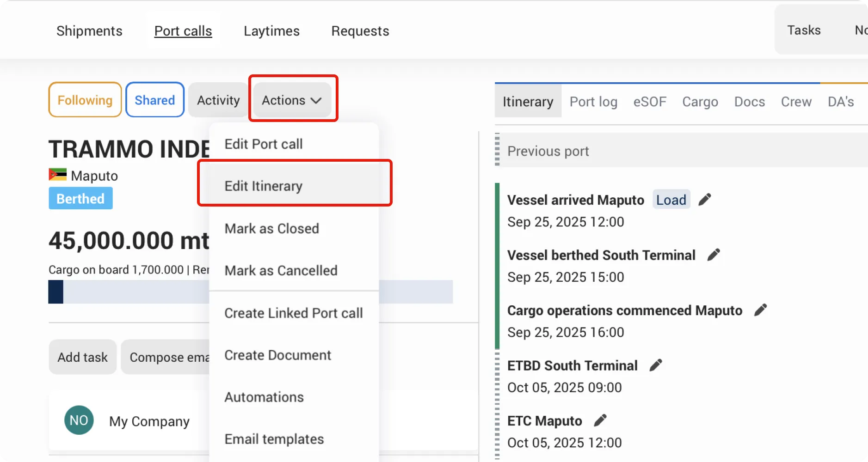Click the Compose email button
This screenshot has width=868, height=462.
[166, 357]
